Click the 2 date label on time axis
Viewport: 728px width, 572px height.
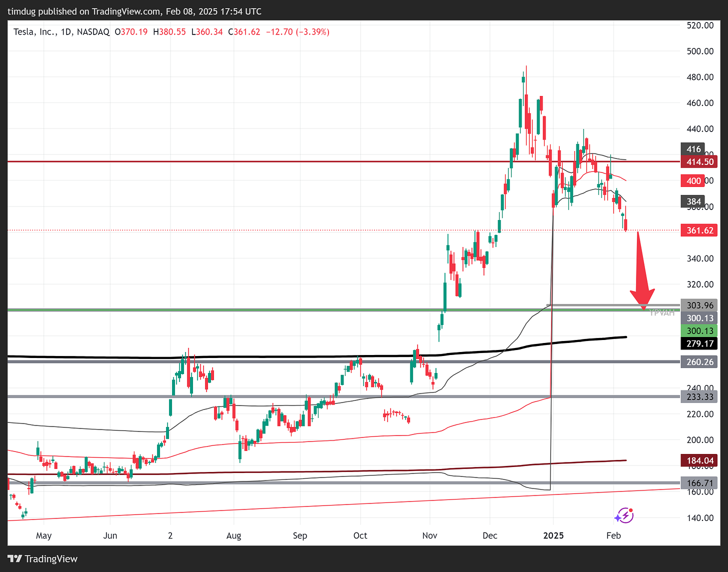pos(170,535)
